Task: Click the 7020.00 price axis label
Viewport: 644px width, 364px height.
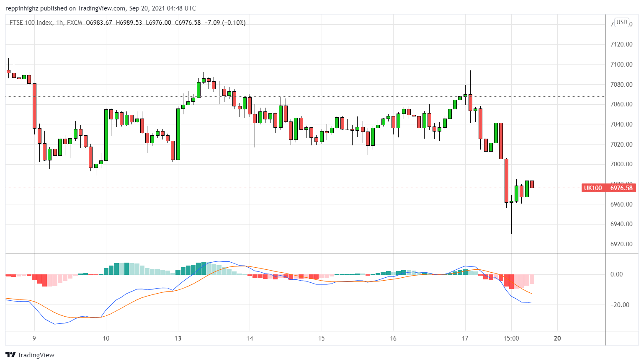Action: (x=621, y=145)
